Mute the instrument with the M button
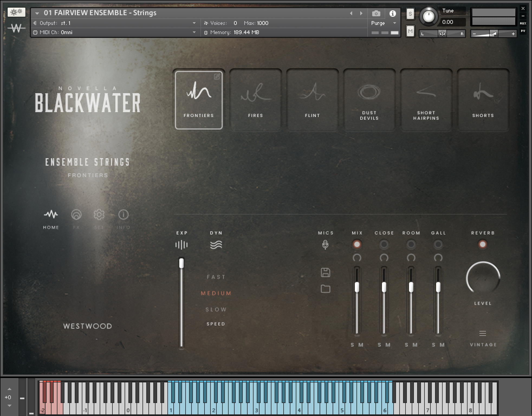Screen dimensions: 532x416 tap(410, 31)
